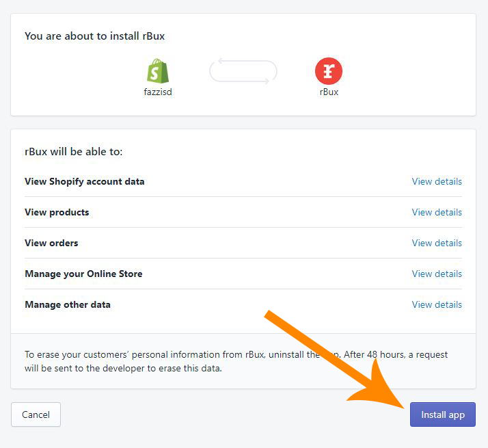This screenshot has height=448, width=488.
Task: Click the Shopify bag icon above fazzisd
Action: 158,71
